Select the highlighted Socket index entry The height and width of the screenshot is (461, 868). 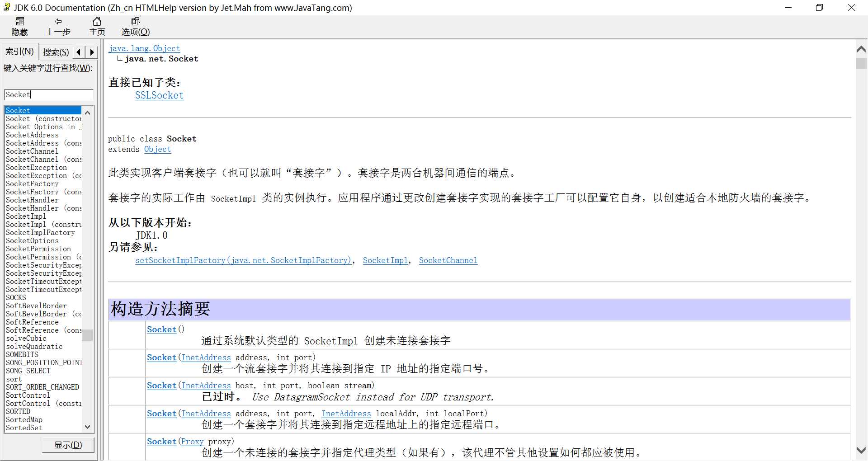click(x=43, y=110)
